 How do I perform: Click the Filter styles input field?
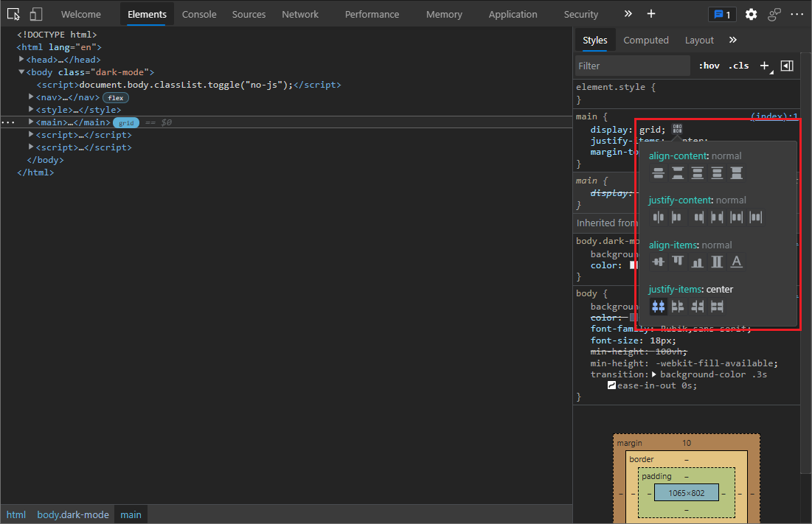[x=632, y=65]
